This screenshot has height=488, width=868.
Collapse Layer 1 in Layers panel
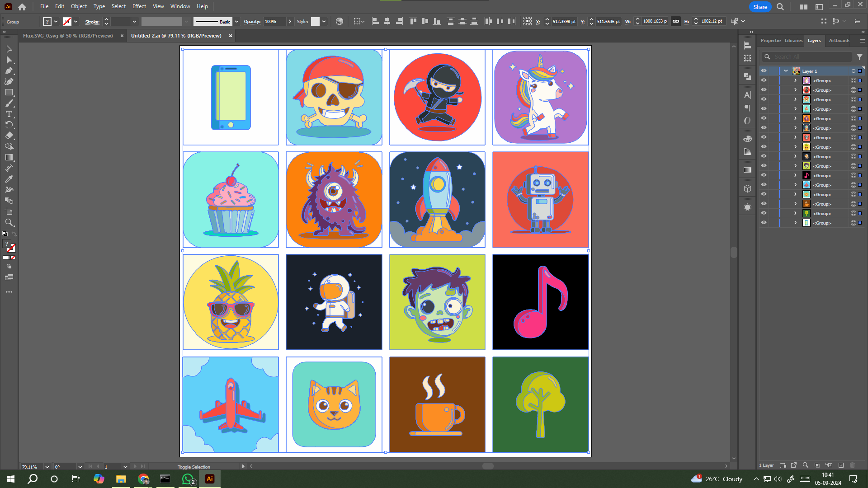point(786,71)
